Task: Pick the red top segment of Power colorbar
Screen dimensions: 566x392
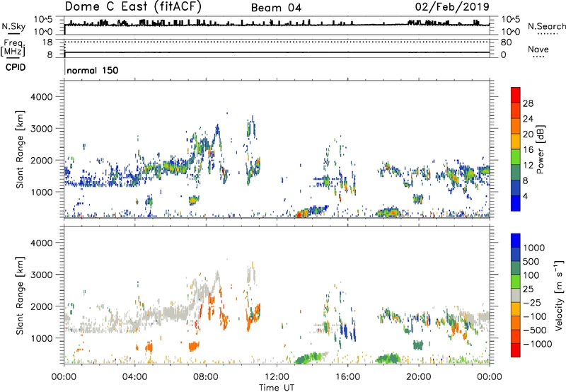Action: [516, 95]
